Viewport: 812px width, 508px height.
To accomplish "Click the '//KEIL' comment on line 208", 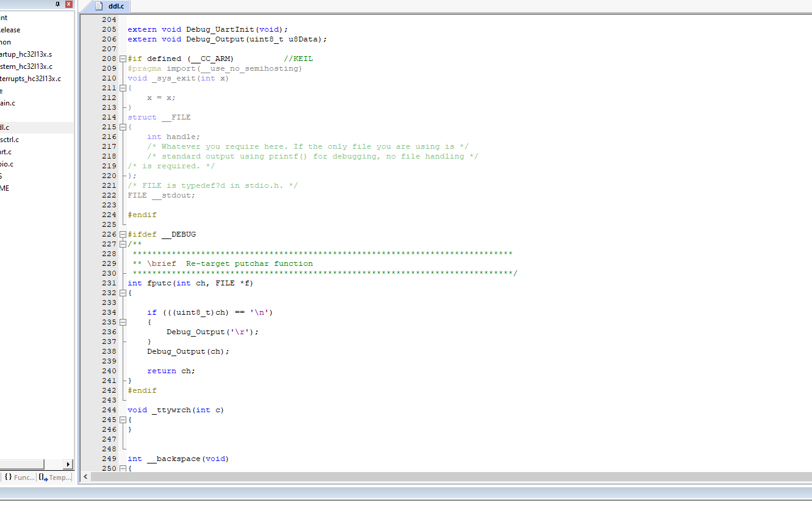I will tap(298, 59).
